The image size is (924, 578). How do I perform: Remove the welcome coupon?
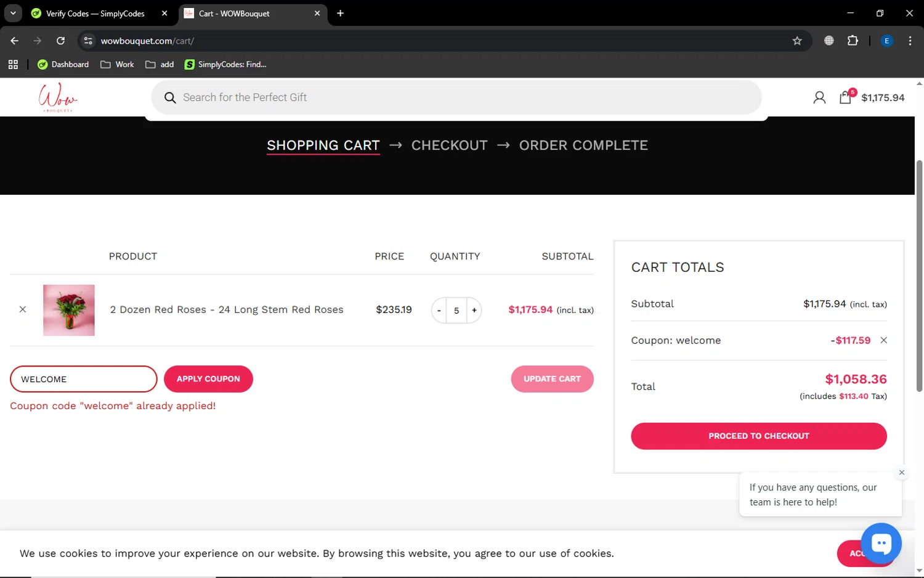(x=884, y=340)
